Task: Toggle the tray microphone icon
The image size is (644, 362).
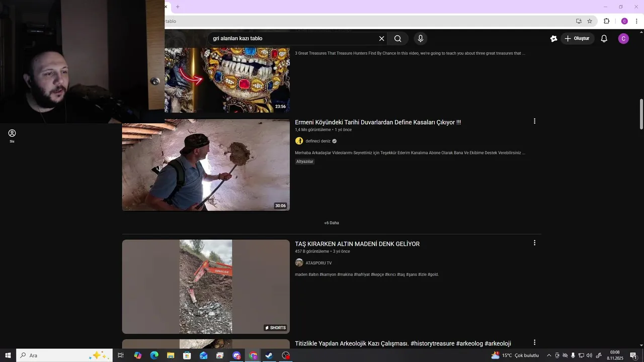Action: point(573,355)
